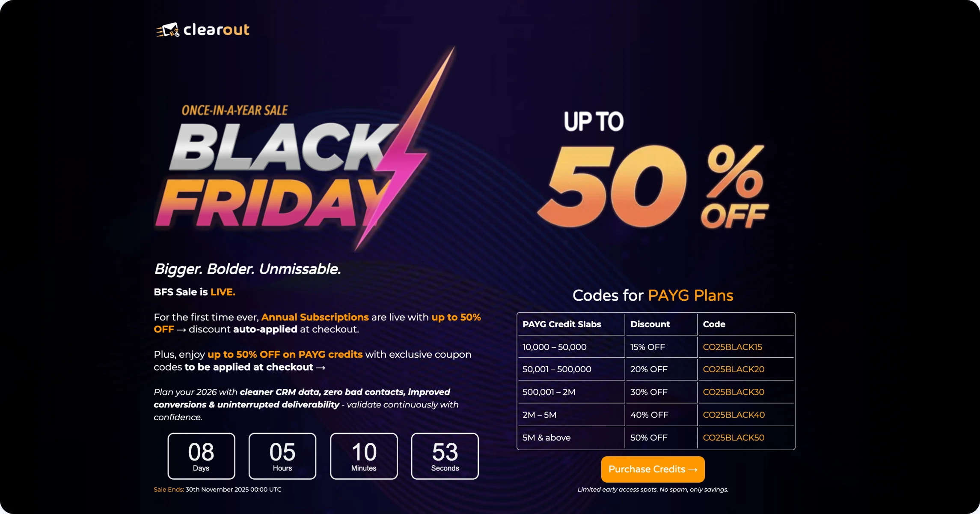The height and width of the screenshot is (514, 980).
Task: Select coupon code CO25BLACK15
Action: [732, 347]
